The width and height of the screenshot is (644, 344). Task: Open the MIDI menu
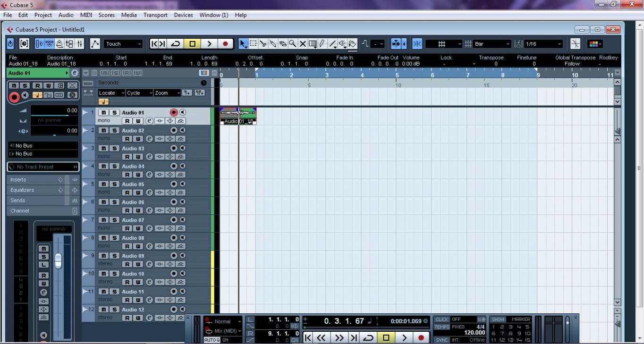86,15
